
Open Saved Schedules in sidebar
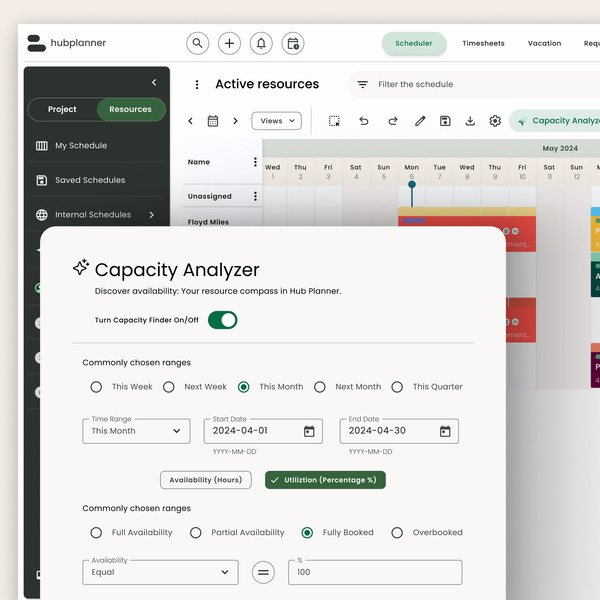point(97,180)
